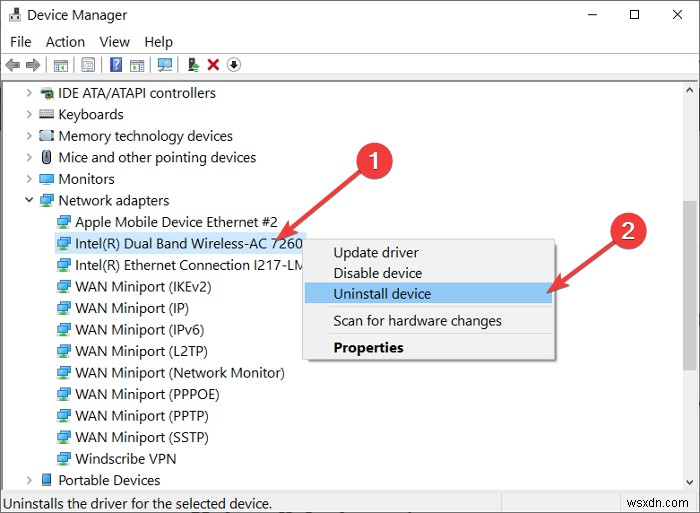Select WAN Miniport (L2TP) adapter

pos(141,351)
